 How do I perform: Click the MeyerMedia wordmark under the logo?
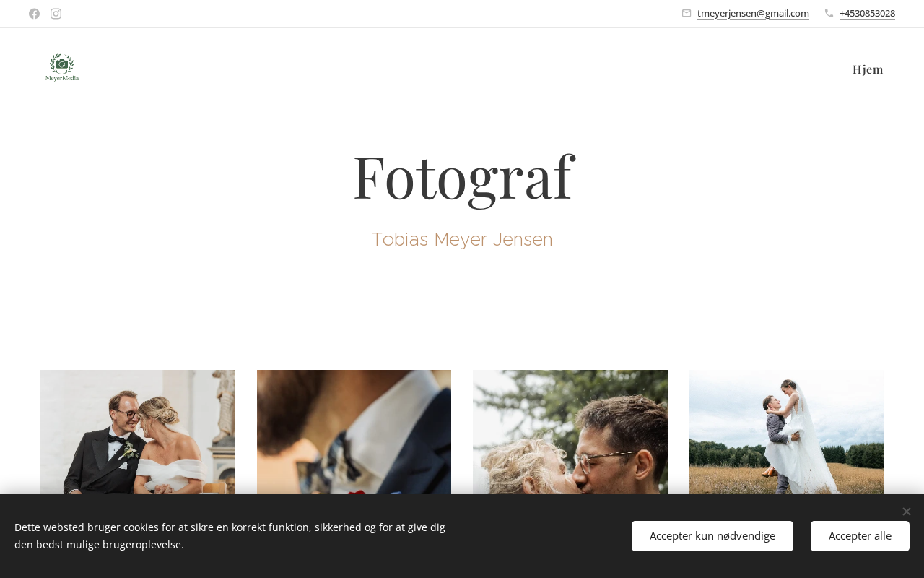(62, 78)
